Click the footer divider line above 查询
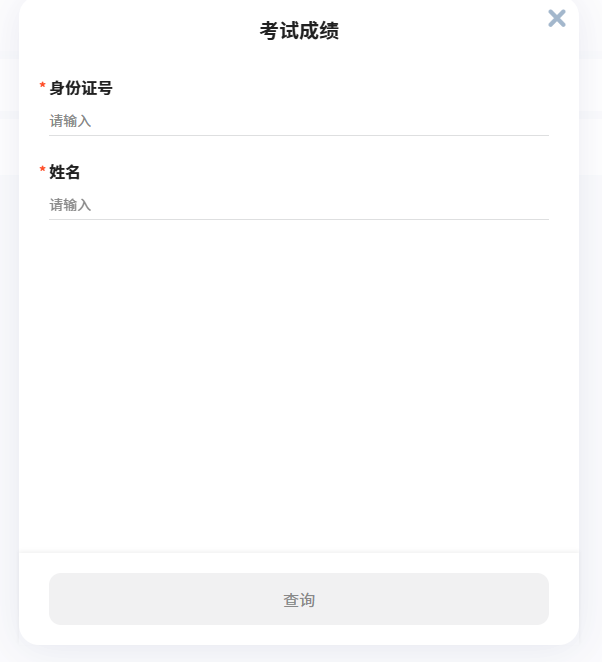The image size is (602, 662). click(x=299, y=551)
